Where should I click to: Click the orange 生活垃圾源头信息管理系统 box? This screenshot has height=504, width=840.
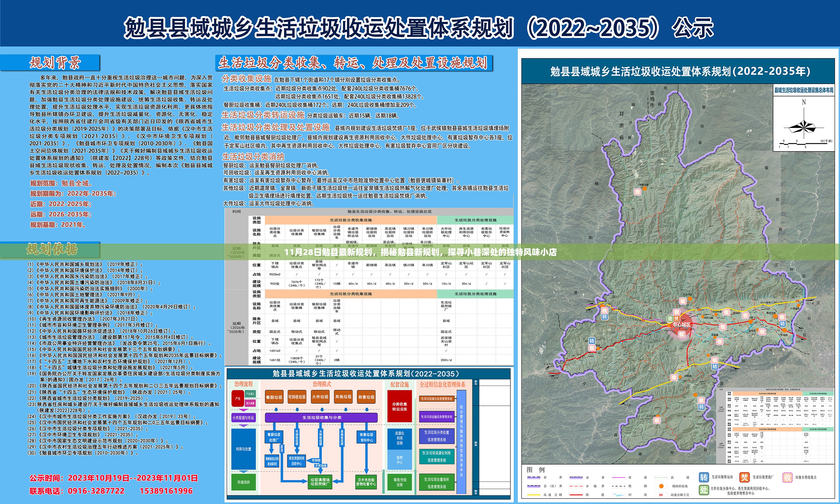pyautogui.click(x=437, y=399)
